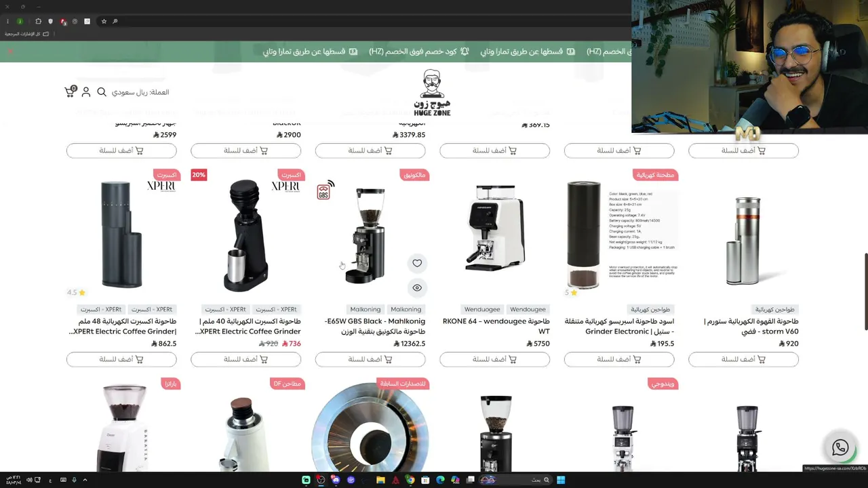
Task: Click add to cart under the 2599 price
Action: (121, 150)
